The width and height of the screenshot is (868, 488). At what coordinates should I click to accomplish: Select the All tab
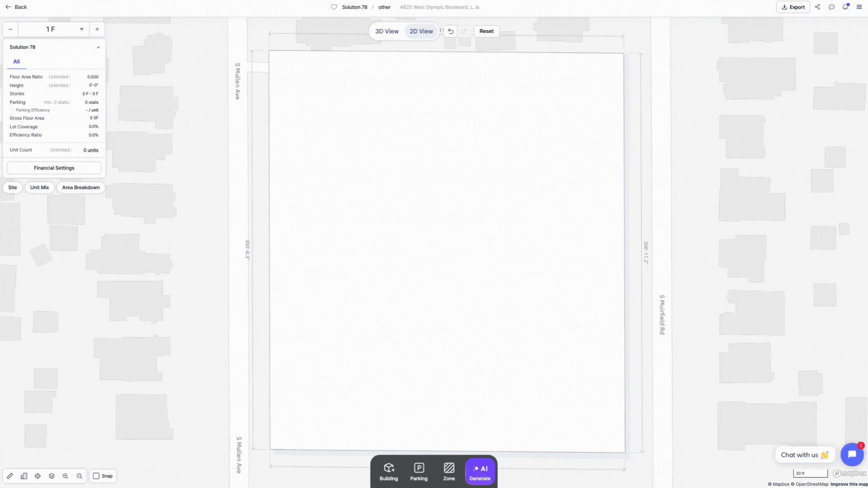click(x=16, y=61)
